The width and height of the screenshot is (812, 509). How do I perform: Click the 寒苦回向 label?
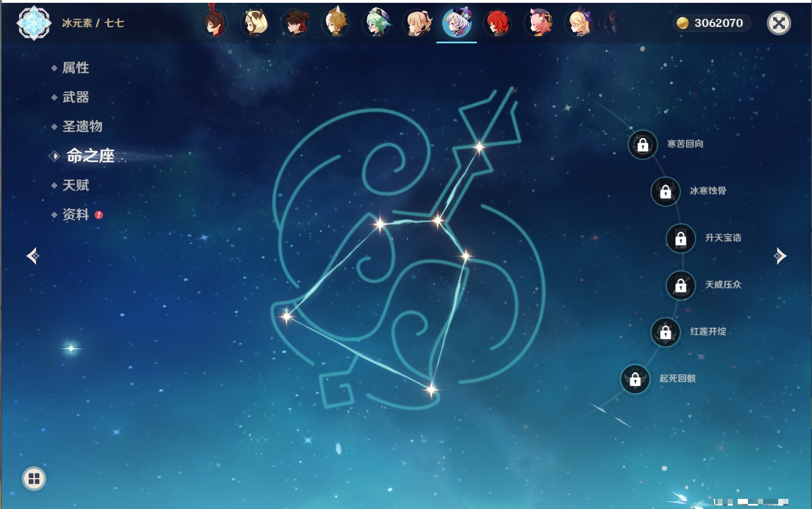pyautogui.click(x=685, y=144)
